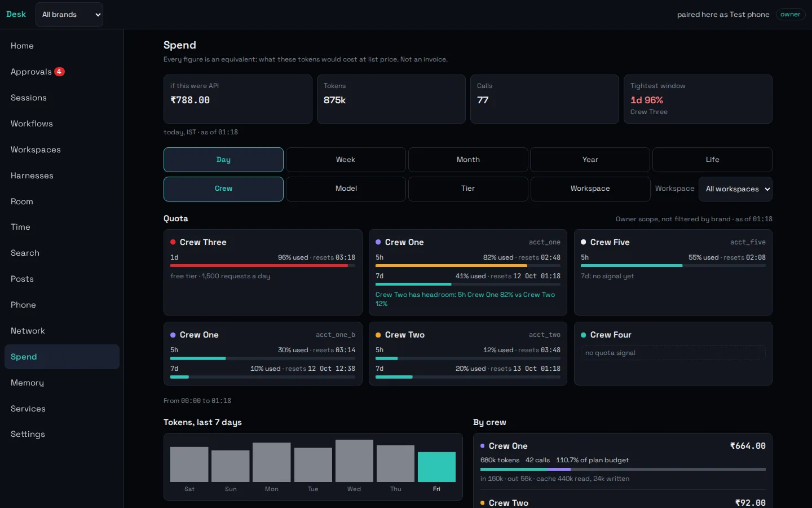Click the Desk logo
The height and width of the screenshot is (508, 812).
tap(16, 14)
